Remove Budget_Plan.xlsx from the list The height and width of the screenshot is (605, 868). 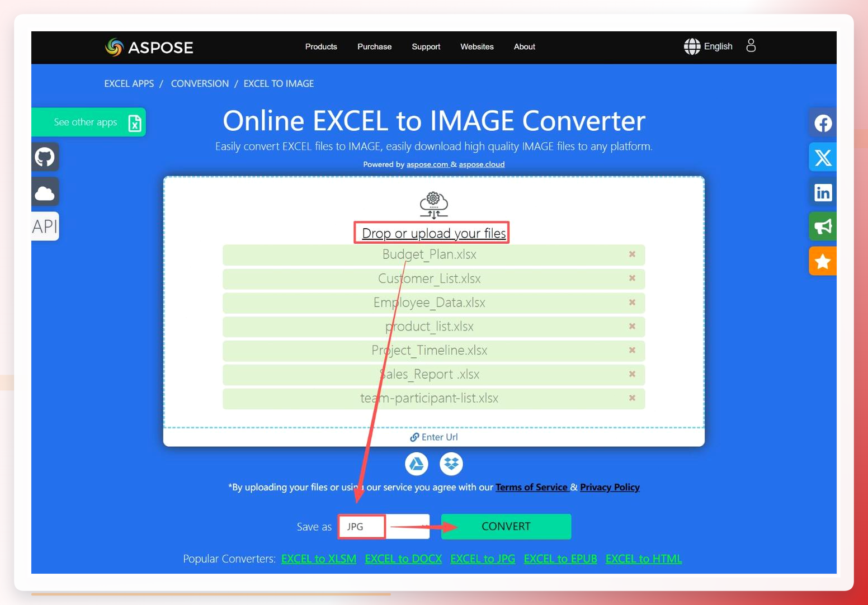[x=632, y=254]
